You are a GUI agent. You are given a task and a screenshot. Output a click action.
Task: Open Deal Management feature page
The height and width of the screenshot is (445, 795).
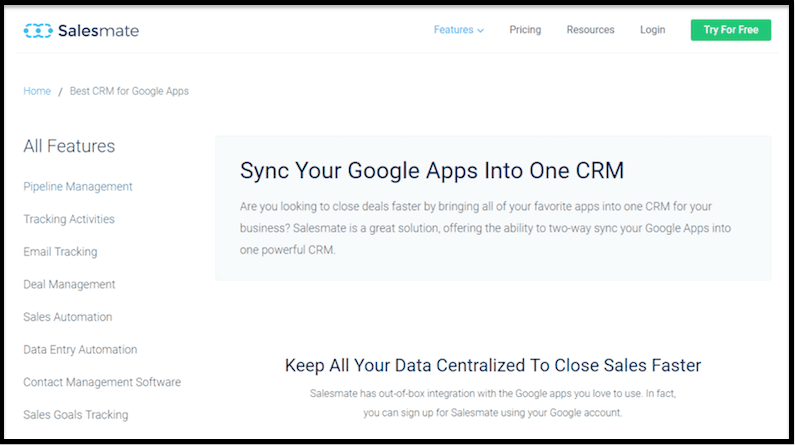[69, 284]
